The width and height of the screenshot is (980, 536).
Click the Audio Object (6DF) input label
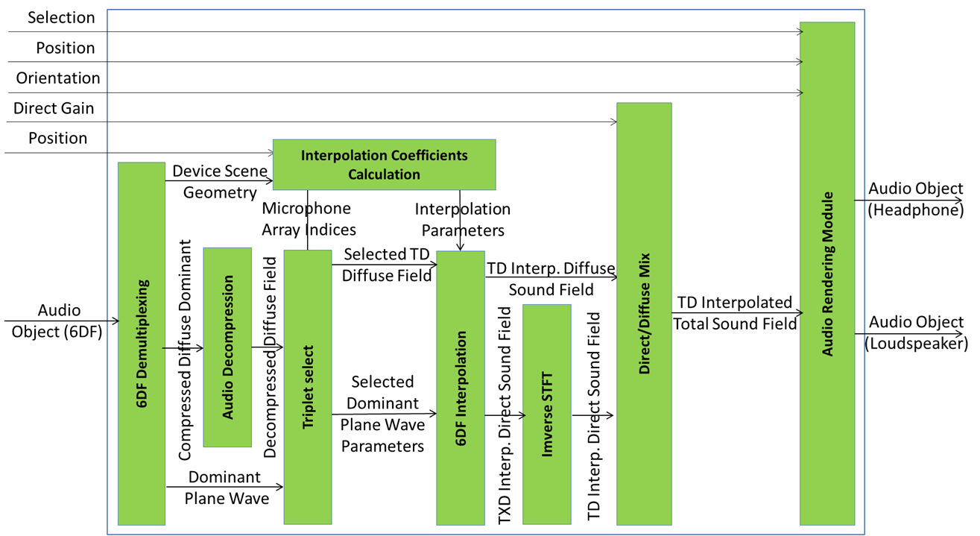(x=57, y=321)
